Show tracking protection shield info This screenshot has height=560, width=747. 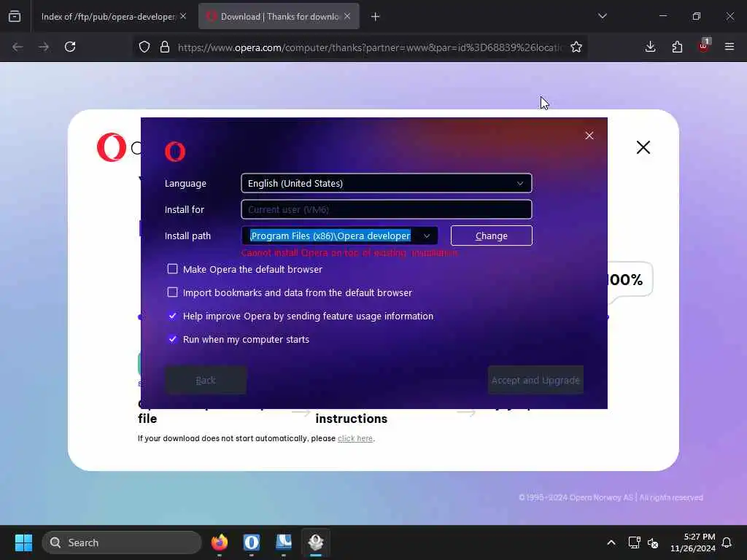144,47
